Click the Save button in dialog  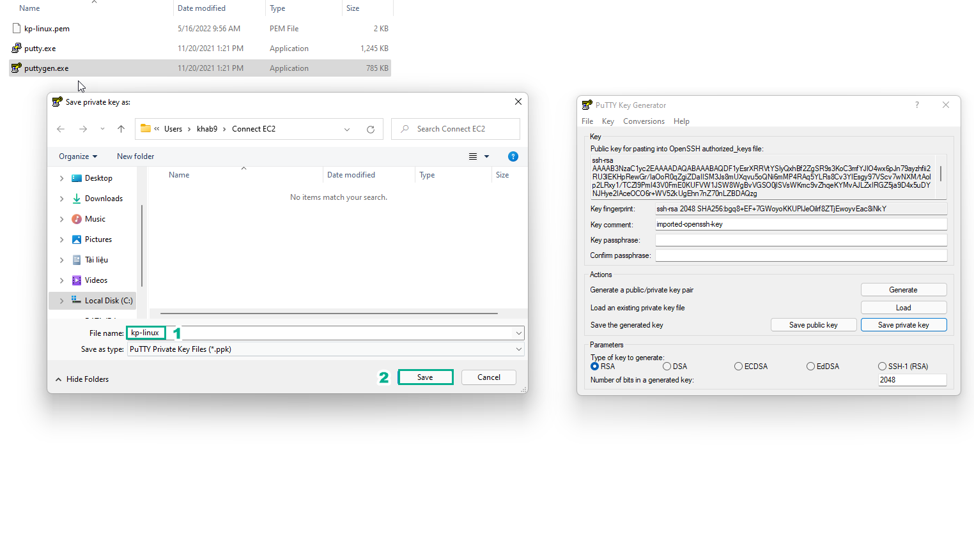coord(426,377)
